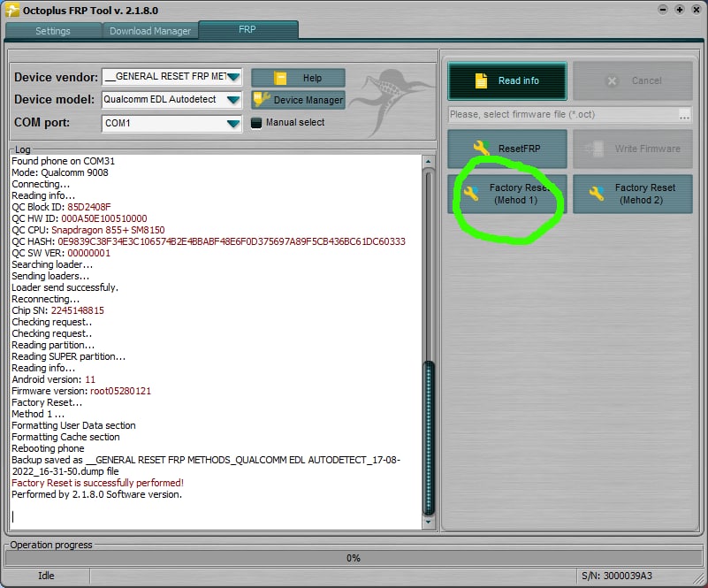Click 'QC SW VER: 00000001' log line
The width and height of the screenshot is (708, 588).
pos(61,253)
